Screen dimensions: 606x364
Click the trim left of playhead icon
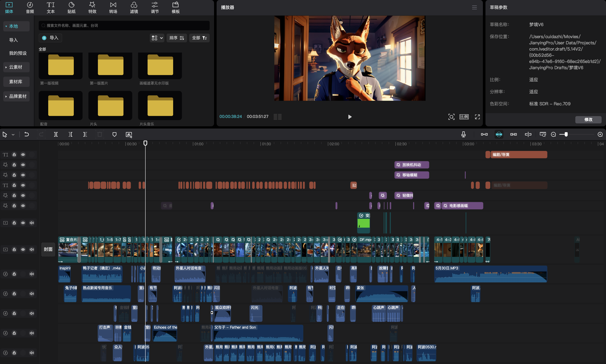pyautogui.click(x=70, y=134)
